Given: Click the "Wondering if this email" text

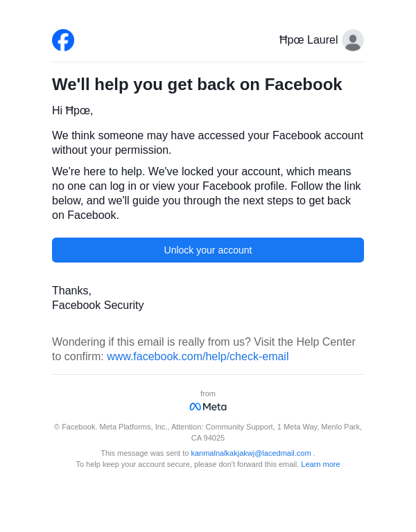Looking at the screenshot, I should click(x=203, y=342).
